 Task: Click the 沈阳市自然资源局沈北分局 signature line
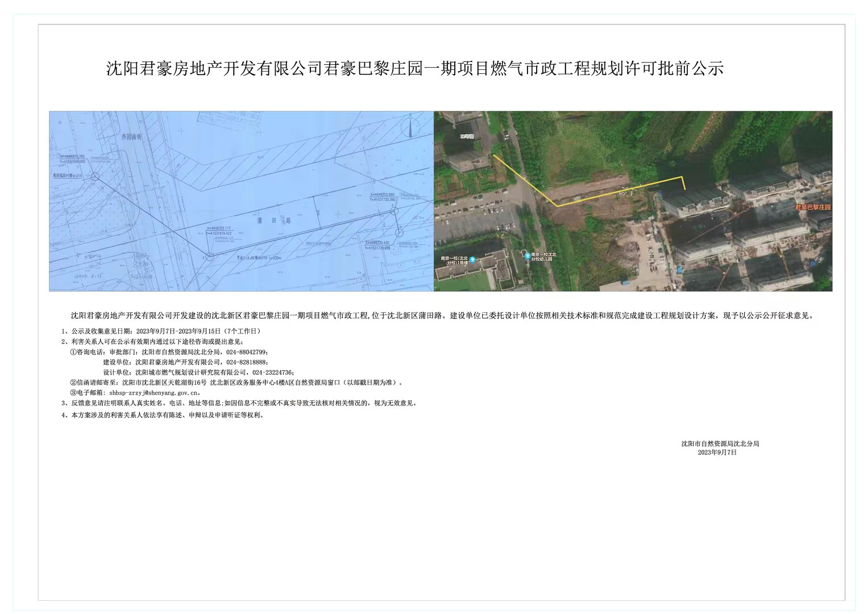pos(720,443)
